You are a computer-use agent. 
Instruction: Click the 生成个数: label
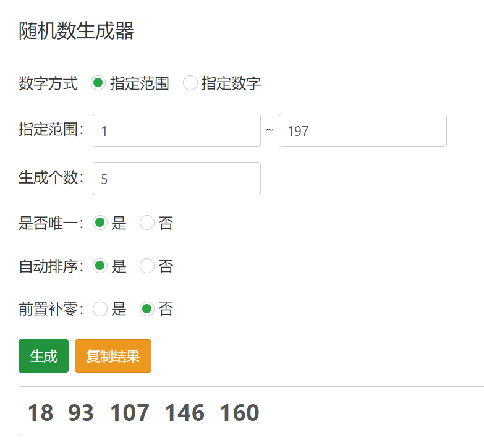[51, 177]
